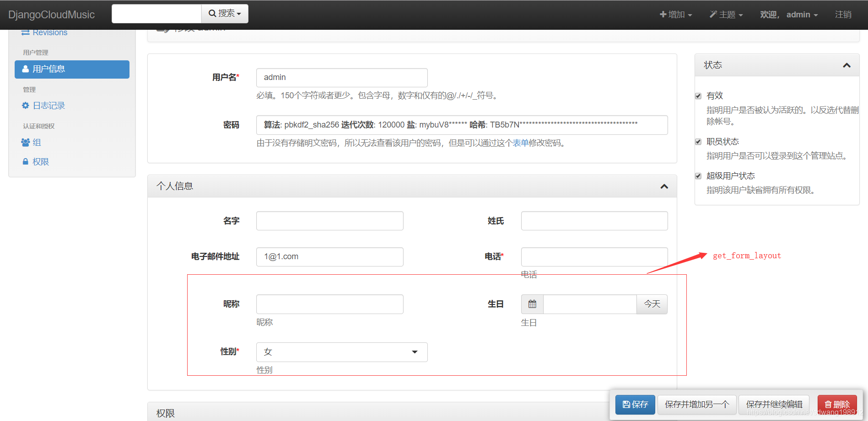This screenshot has width=868, height=421.
Task: Open the 性别 gender dropdown showing 女
Action: (342, 352)
